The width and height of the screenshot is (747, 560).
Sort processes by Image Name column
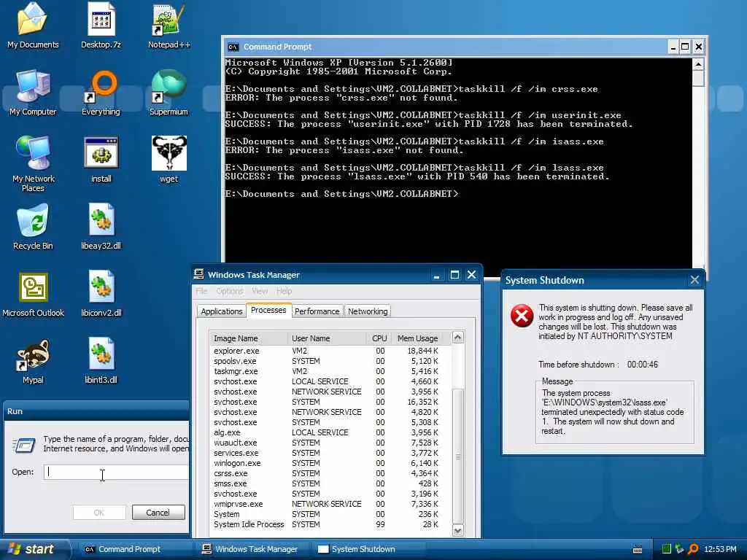point(249,338)
